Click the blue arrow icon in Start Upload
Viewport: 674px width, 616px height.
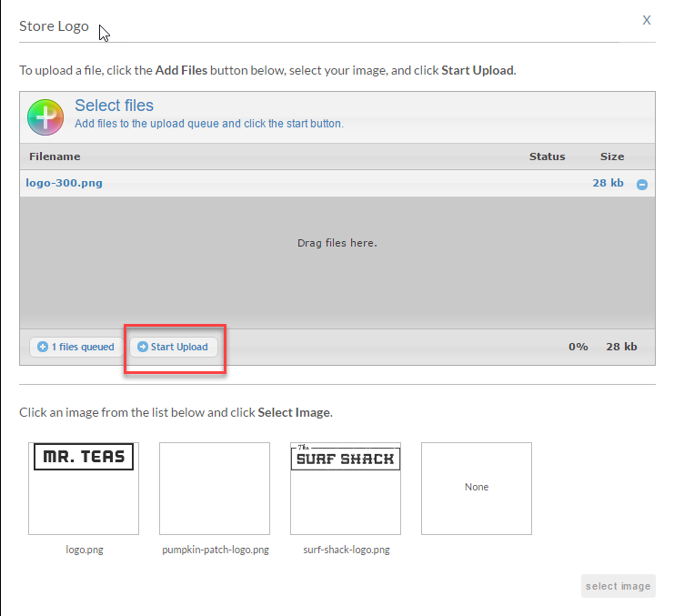[x=142, y=347]
